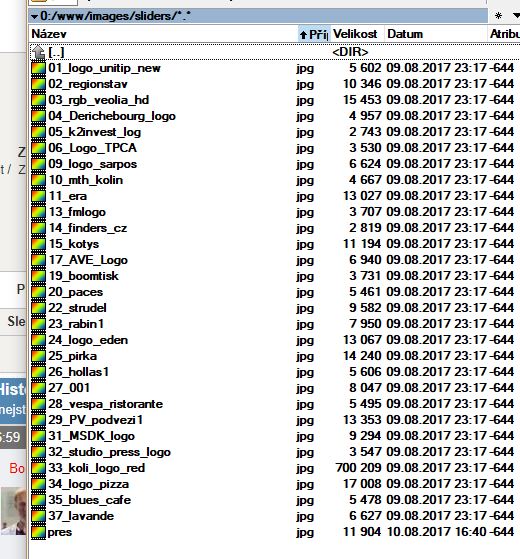Sort by the Velikost column header

(x=357, y=34)
